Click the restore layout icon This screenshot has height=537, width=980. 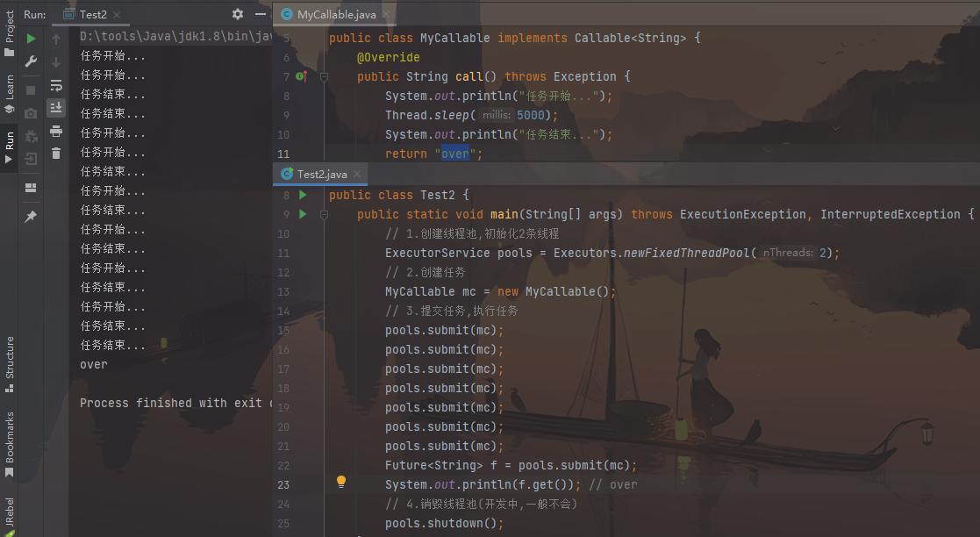[32, 188]
